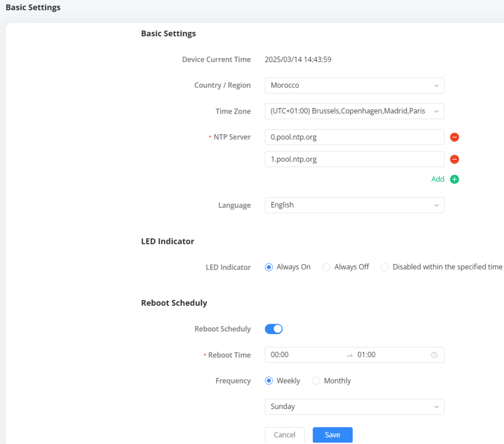Image resolution: width=504 pixels, height=444 pixels.
Task: Click the Reboot Time field label
Action: (x=229, y=355)
